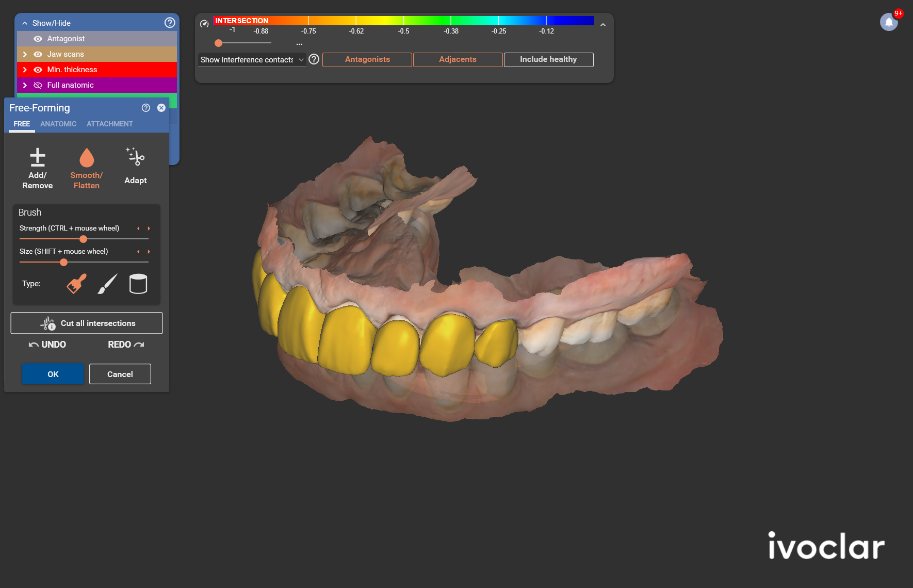Click Cut all intersections button
The image size is (913, 588).
coord(87,323)
